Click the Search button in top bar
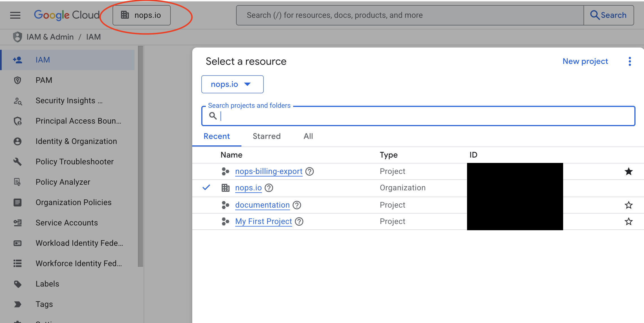The image size is (644, 323). (x=608, y=15)
